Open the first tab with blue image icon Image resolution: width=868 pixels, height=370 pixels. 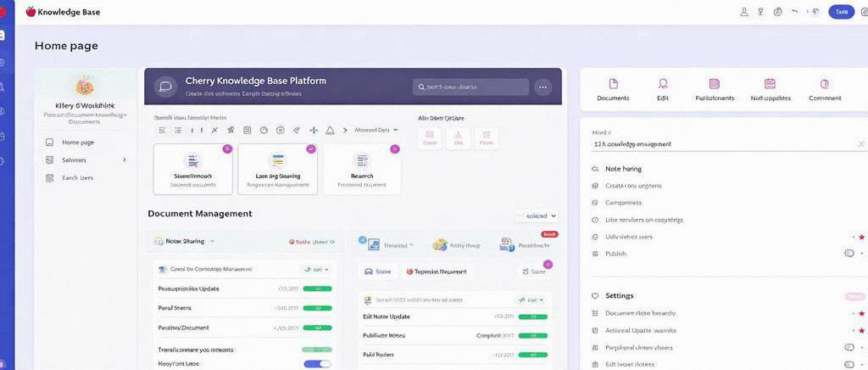390,244
